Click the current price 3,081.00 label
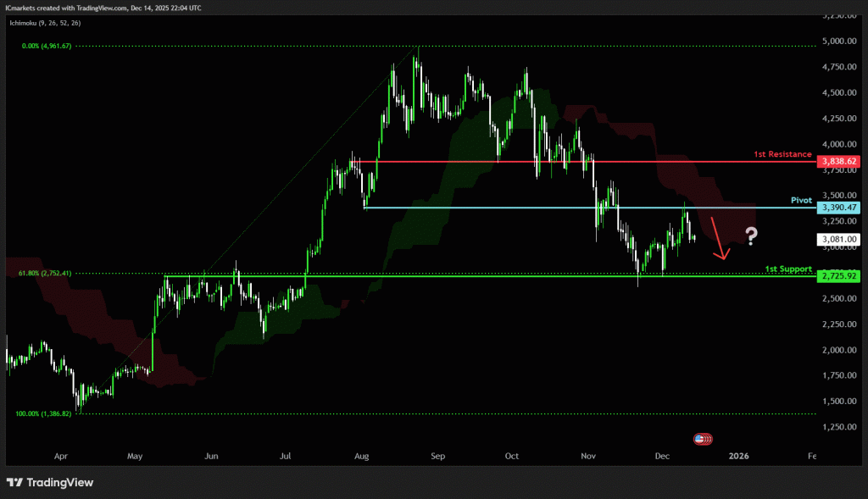The height and width of the screenshot is (499, 868). [838, 240]
